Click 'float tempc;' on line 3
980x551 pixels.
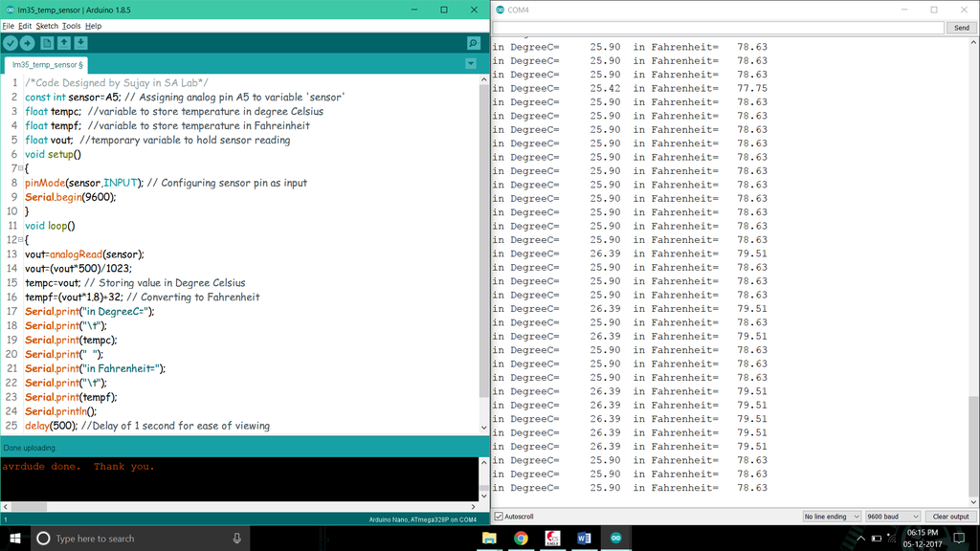[x=54, y=111]
